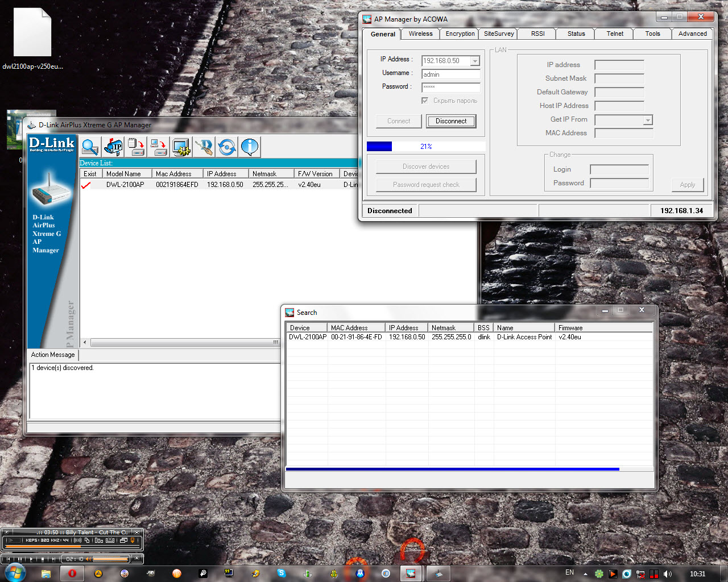The height and width of the screenshot is (582, 728).
Task: Open the About info bubble icon
Action: [x=250, y=147]
